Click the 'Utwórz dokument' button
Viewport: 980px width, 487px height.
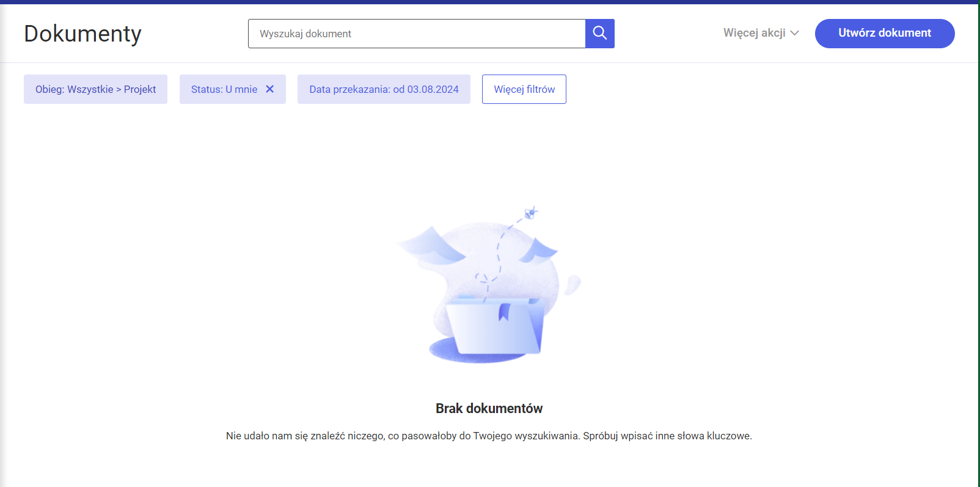point(885,34)
